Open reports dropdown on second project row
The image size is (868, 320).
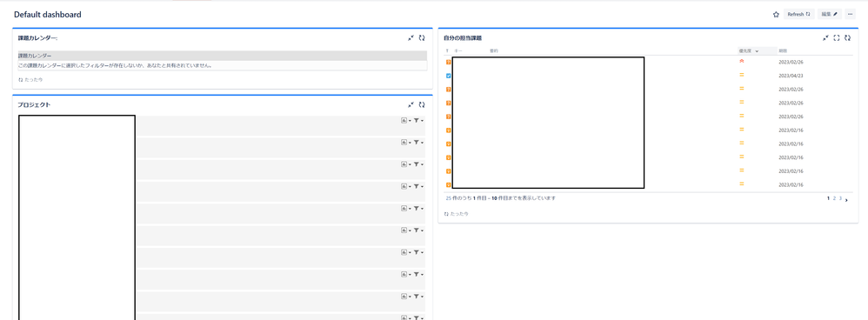tap(406, 143)
